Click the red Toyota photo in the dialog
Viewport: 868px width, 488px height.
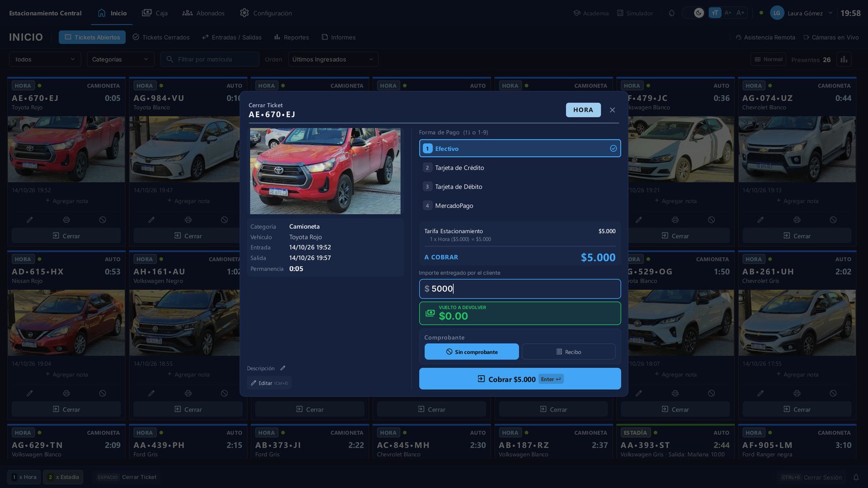325,171
